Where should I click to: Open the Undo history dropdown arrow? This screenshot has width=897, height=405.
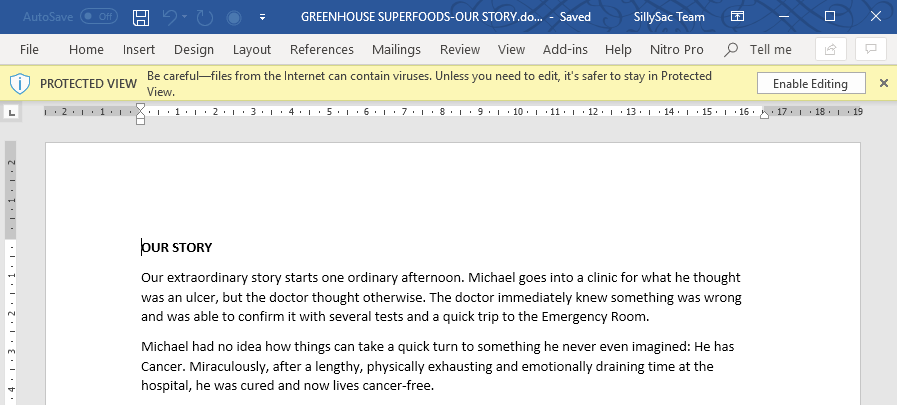point(185,17)
